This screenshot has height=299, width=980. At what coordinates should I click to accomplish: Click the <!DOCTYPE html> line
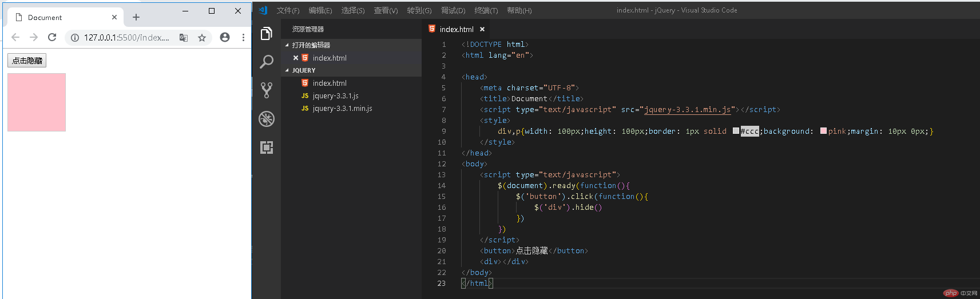pos(495,45)
